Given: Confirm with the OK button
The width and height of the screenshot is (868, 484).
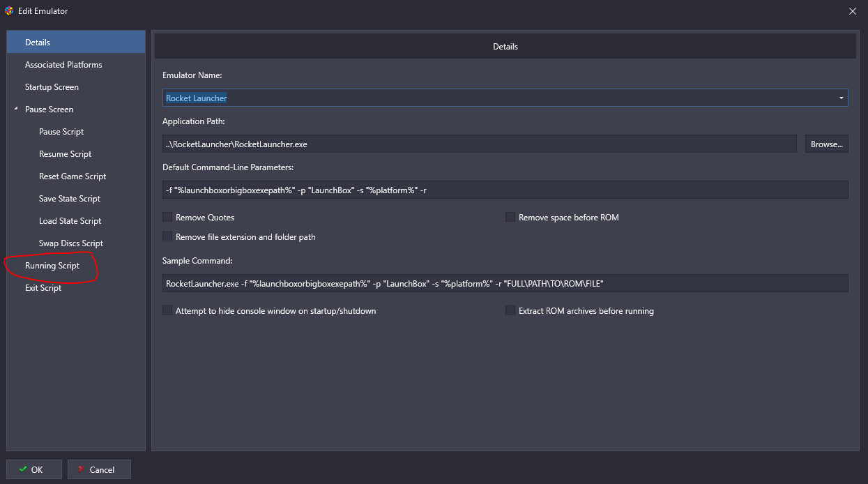Looking at the screenshot, I should pos(34,469).
